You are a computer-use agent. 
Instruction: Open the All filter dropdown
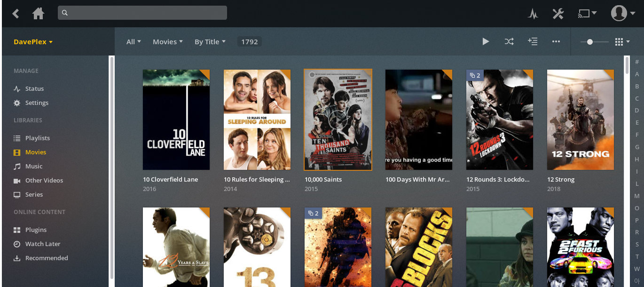pyautogui.click(x=134, y=41)
